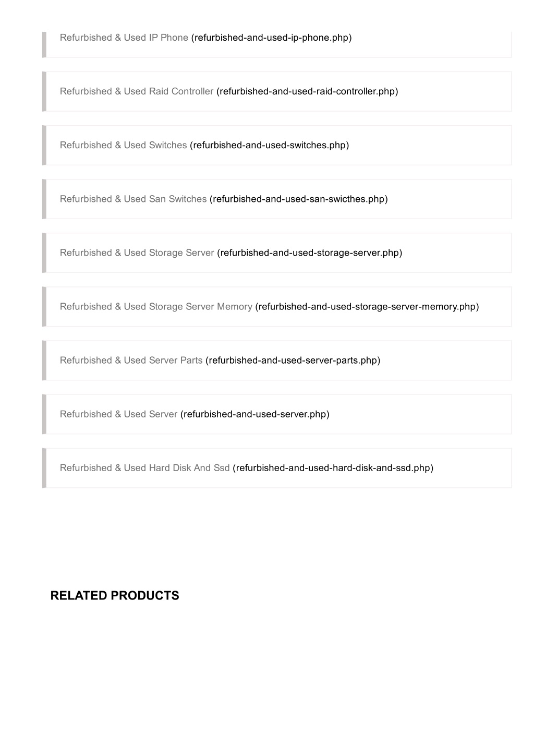
Task: Open Refurbished & Used IP Phone link
Action: pyautogui.click(x=124, y=38)
